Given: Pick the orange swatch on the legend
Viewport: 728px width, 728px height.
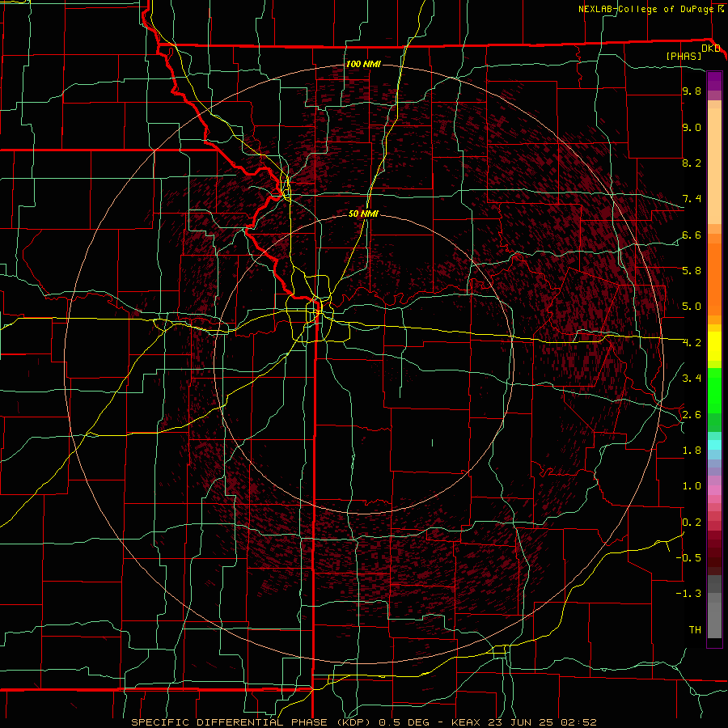Looking at the screenshot, I should pos(714,278).
